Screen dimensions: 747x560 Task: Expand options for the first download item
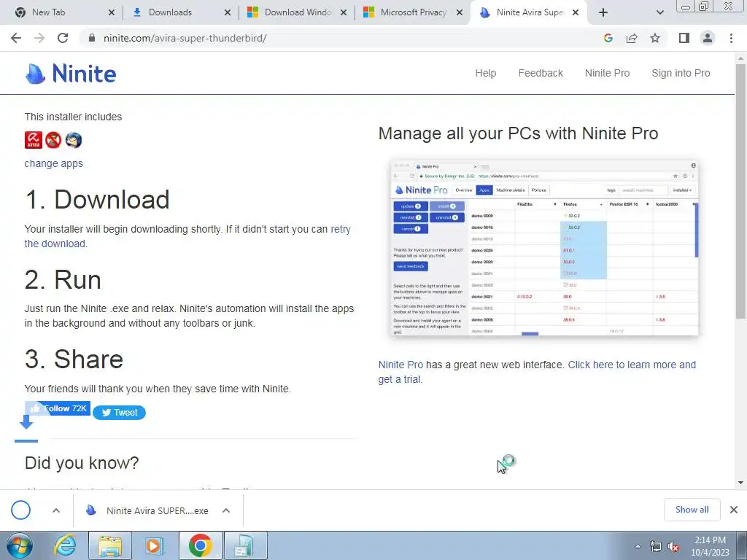click(x=55, y=510)
